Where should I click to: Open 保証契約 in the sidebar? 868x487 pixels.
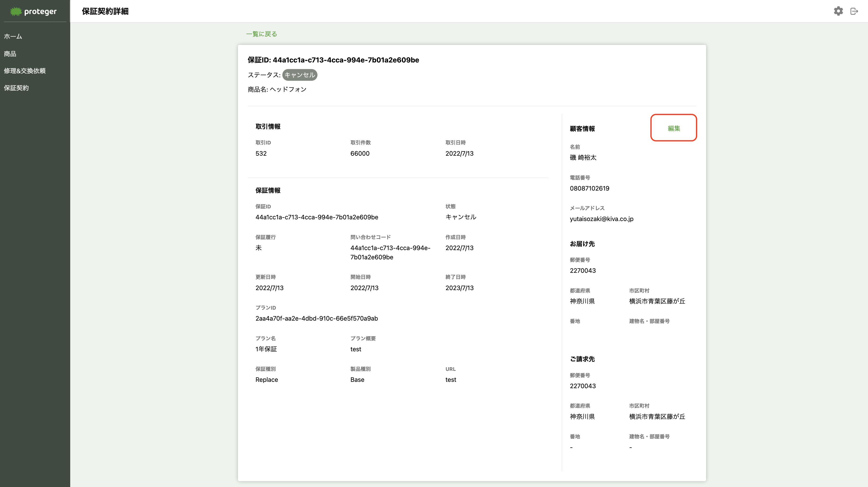[16, 88]
